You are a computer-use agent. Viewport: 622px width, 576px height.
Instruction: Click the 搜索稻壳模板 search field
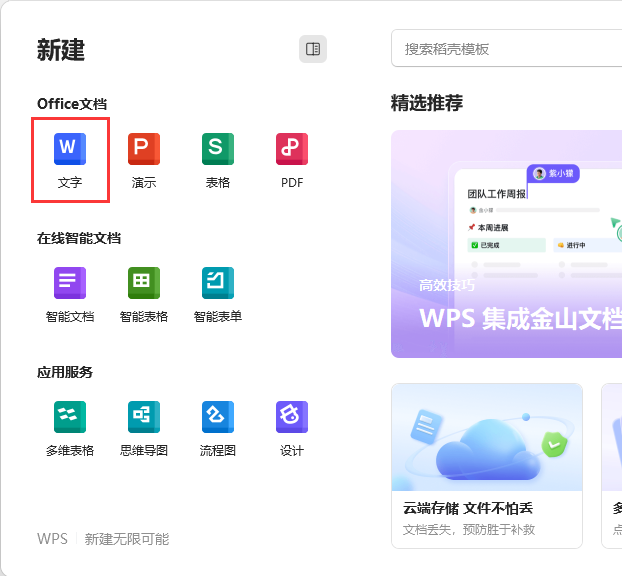coord(507,48)
